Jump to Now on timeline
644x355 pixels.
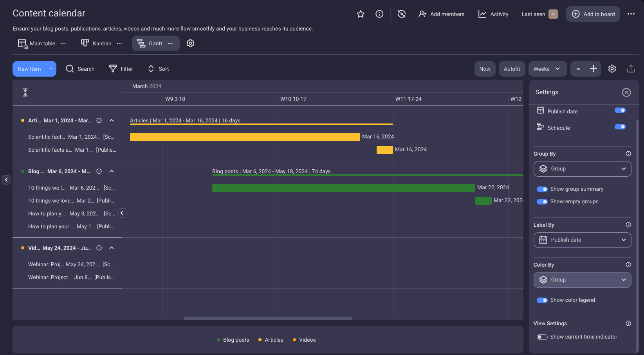point(485,69)
